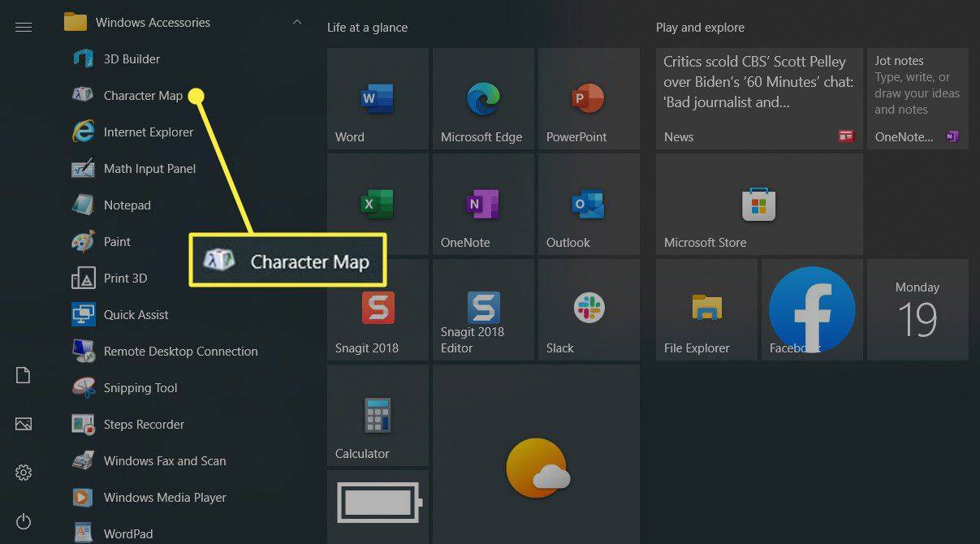Open the weather tile with sun and cloud
The image size is (980, 544).
tap(536, 455)
